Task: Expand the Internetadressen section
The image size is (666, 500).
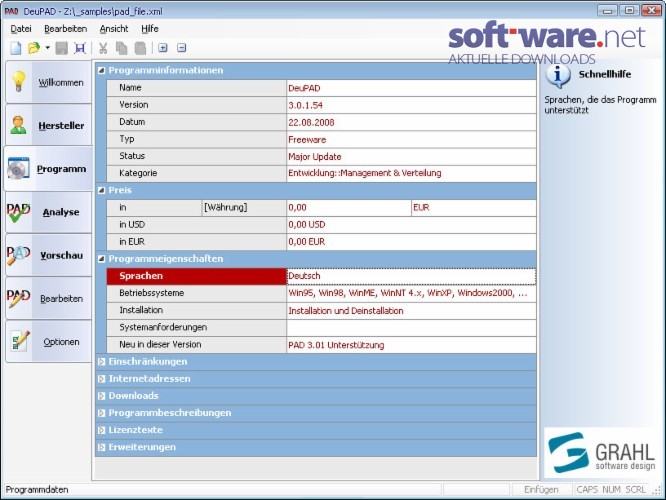Action: point(102,379)
